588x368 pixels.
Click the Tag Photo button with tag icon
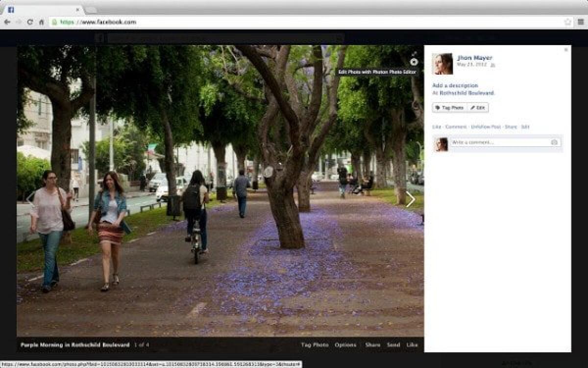click(449, 107)
